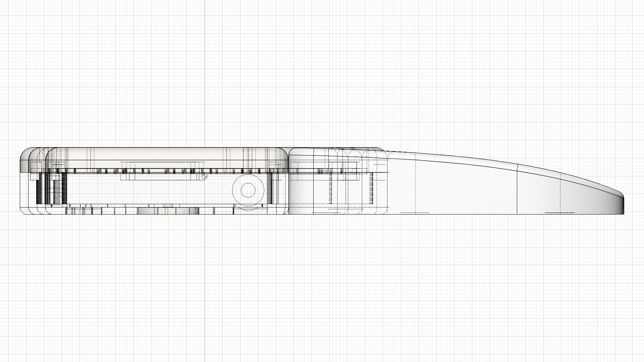644x362 pixels.
Task: Click the blue vertical axis line
Action: point(205,84)
